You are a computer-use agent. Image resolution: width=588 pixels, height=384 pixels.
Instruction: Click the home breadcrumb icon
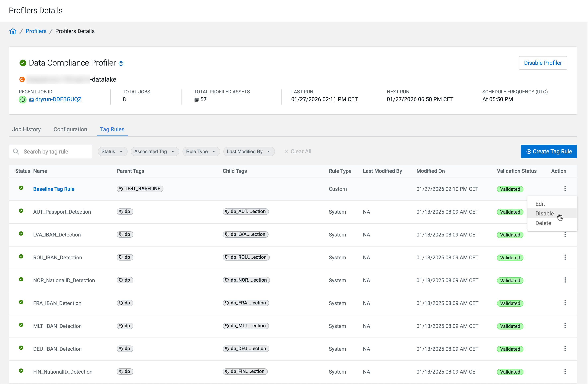(13, 31)
